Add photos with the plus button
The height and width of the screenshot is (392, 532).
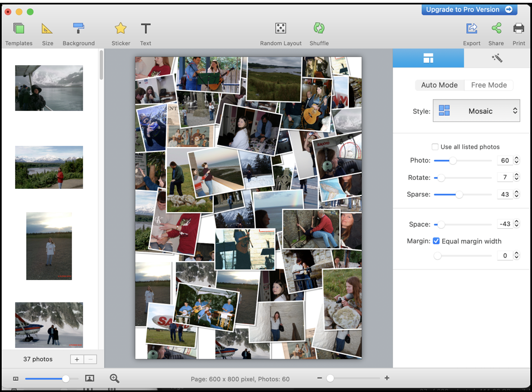point(77,359)
